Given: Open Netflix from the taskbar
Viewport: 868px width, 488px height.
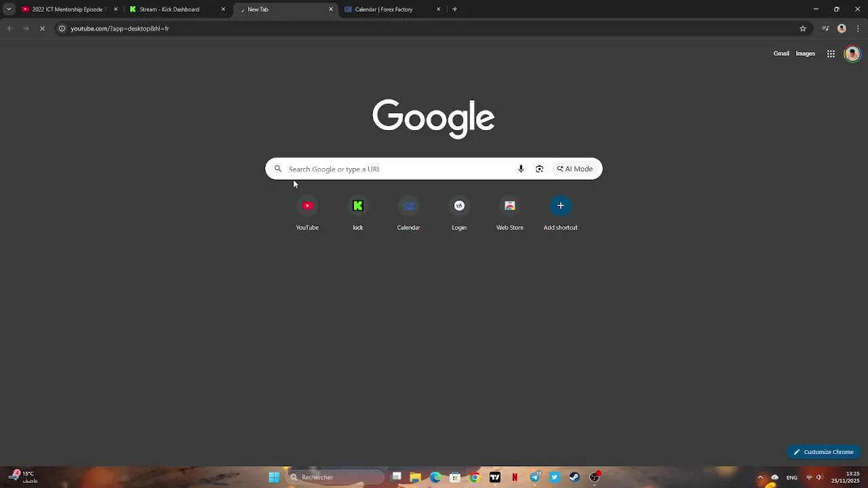Looking at the screenshot, I should pyautogui.click(x=515, y=477).
